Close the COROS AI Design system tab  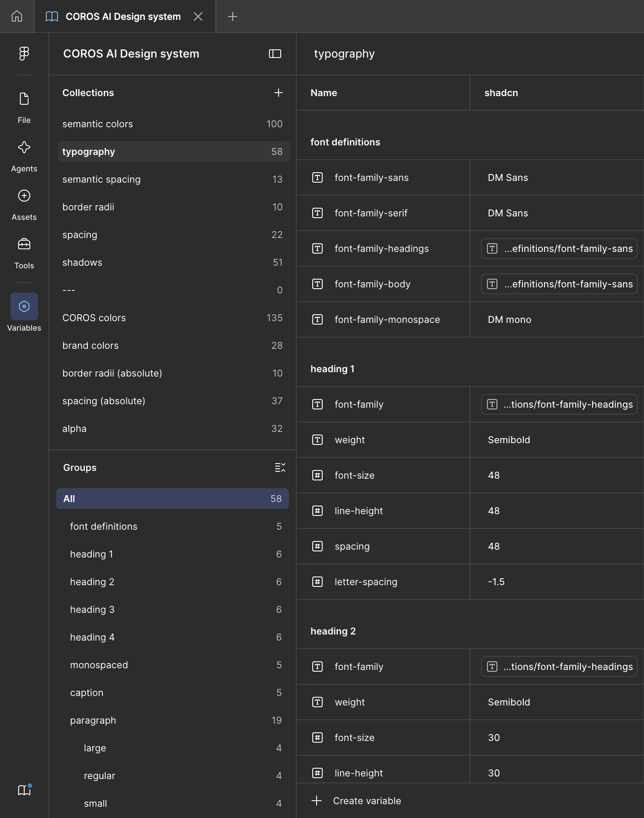click(198, 16)
